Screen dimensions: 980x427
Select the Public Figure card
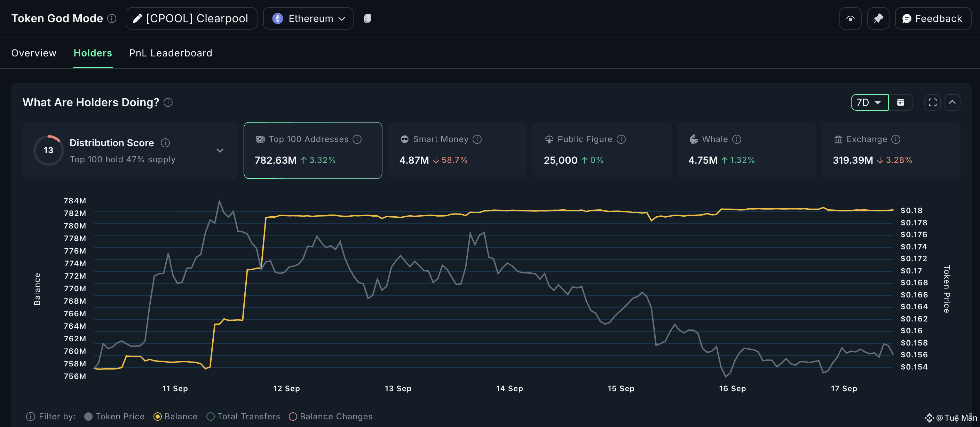pyautogui.click(x=602, y=150)
